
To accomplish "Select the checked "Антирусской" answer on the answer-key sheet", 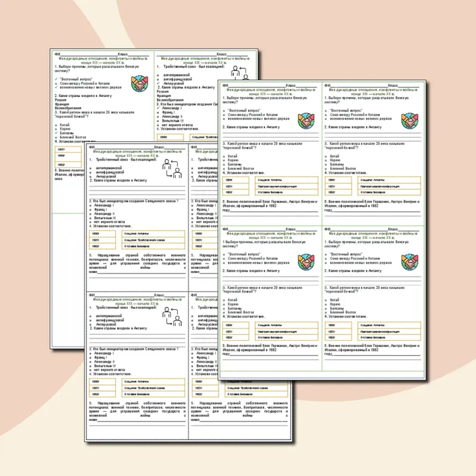I will [x=170, y=83].
